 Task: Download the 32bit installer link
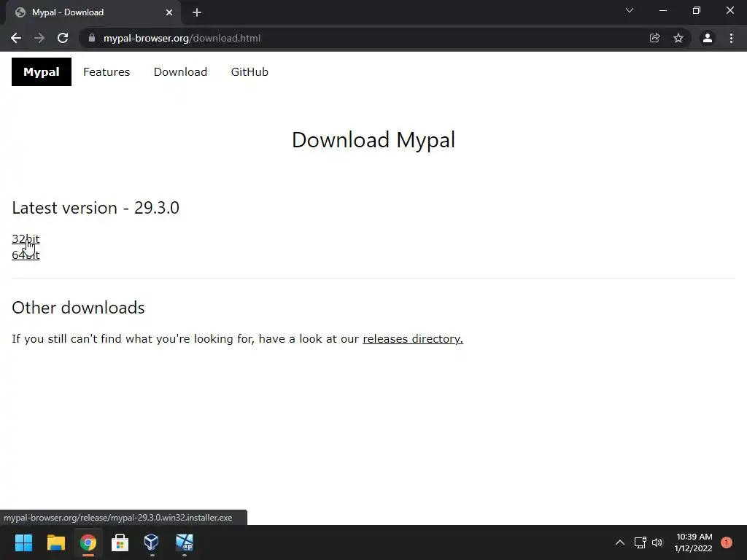click(26, 238)
